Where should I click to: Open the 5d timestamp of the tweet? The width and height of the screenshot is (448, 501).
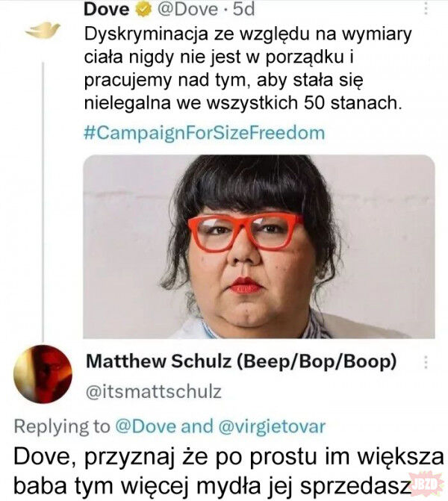(x=243, y=9)
